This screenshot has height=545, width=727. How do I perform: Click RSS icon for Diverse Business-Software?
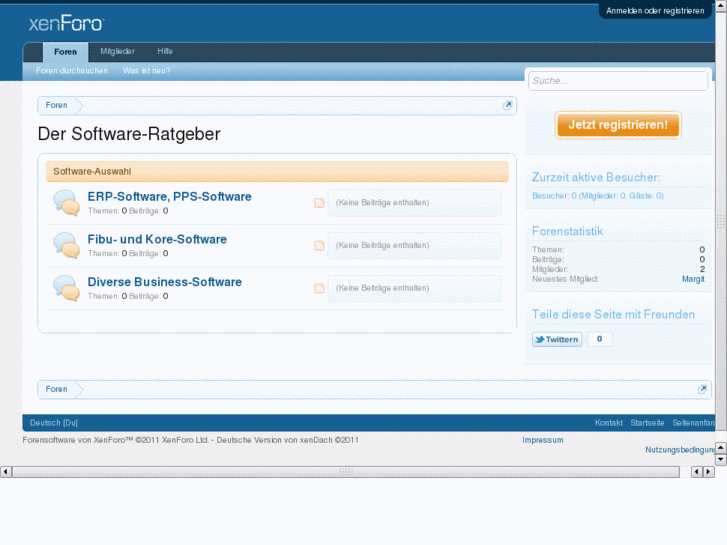(319, 289)
